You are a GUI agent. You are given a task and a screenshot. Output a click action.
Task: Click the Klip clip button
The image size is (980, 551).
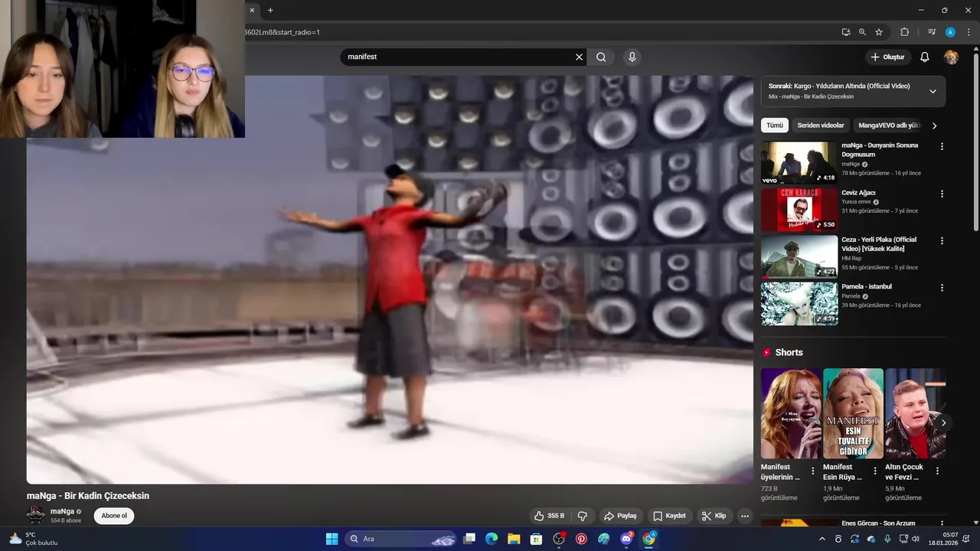click(714, 516)
